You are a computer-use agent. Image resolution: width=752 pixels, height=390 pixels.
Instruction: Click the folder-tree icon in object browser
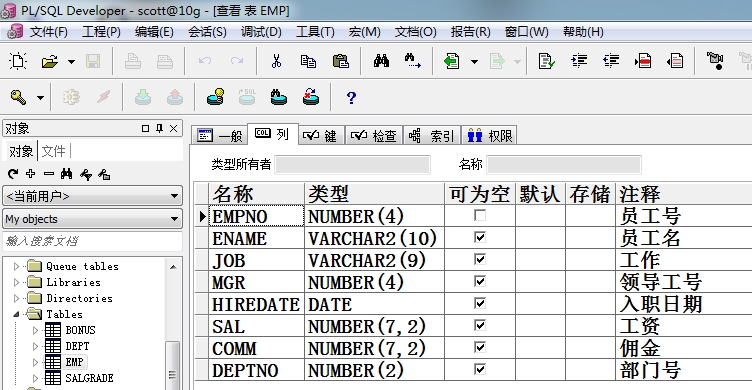104,174
